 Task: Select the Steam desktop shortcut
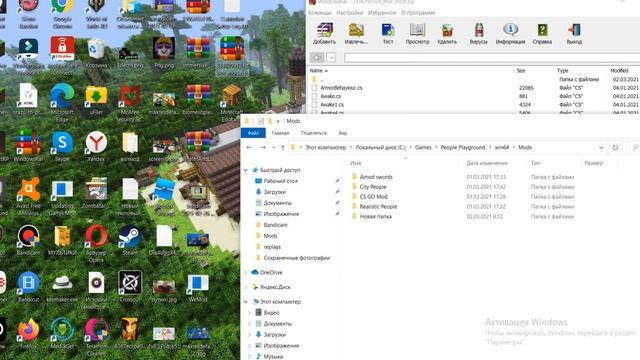(x=130, y=240)
